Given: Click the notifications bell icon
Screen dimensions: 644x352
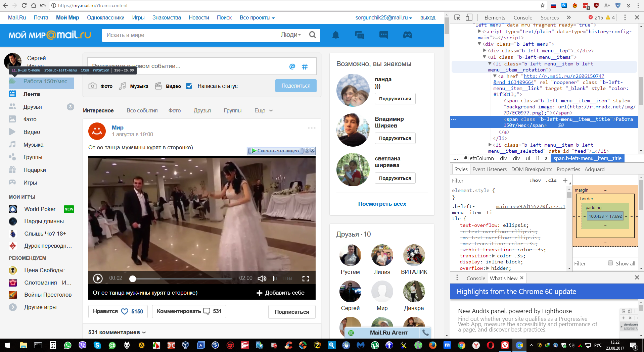Looking at the screenshot, I should pyautogui.click(x=335, y=35).
